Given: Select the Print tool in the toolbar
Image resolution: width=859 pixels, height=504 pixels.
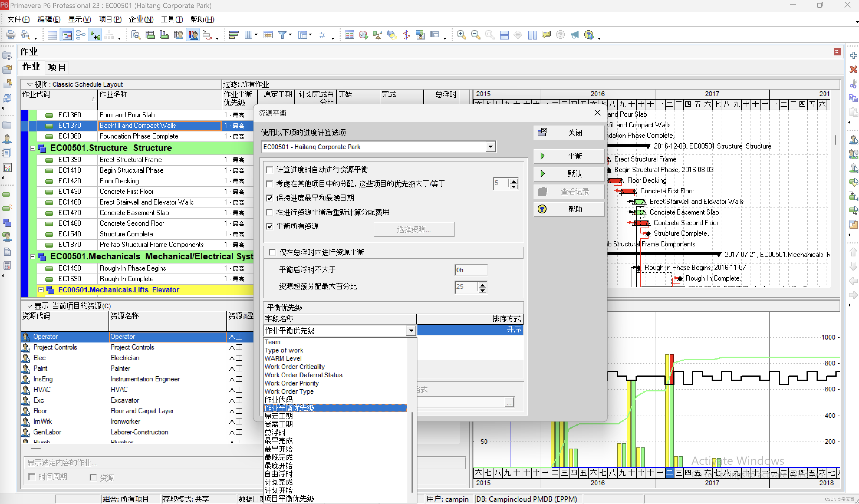Looking at the screenshot, I should tap(11, 34).
